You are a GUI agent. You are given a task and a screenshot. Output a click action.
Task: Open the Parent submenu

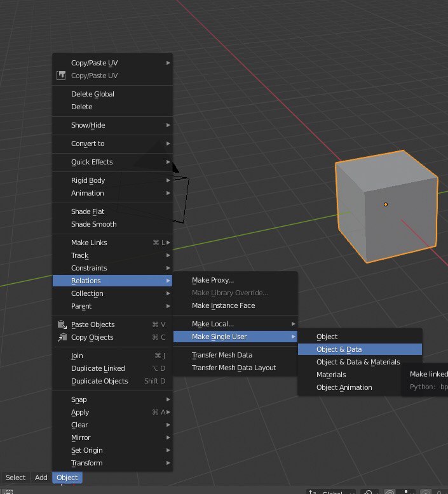112,306
